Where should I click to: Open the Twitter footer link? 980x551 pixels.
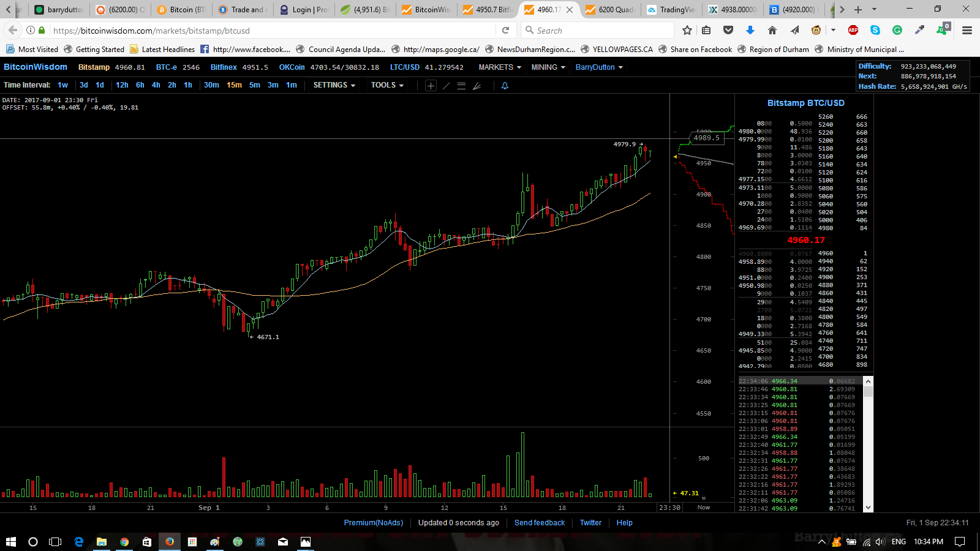tap(590, 523)
